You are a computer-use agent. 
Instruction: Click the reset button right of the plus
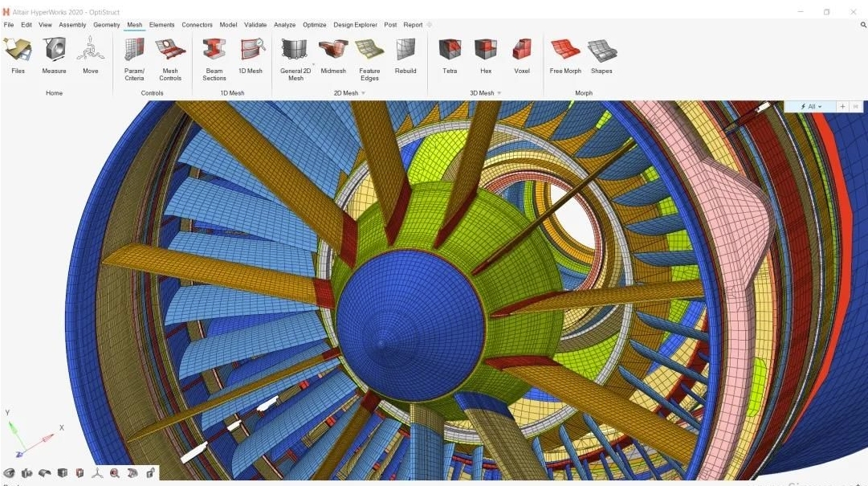tap(856, 106)
